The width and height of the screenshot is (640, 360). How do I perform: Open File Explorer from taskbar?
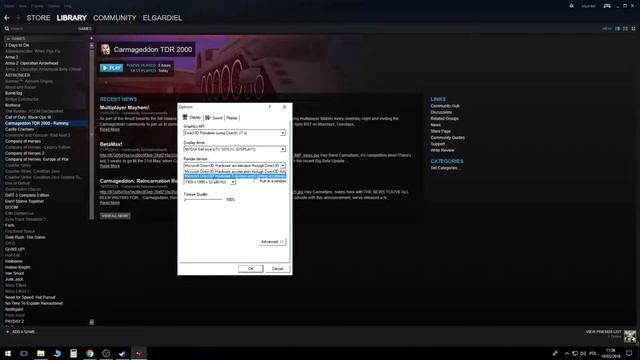(41, 353)
